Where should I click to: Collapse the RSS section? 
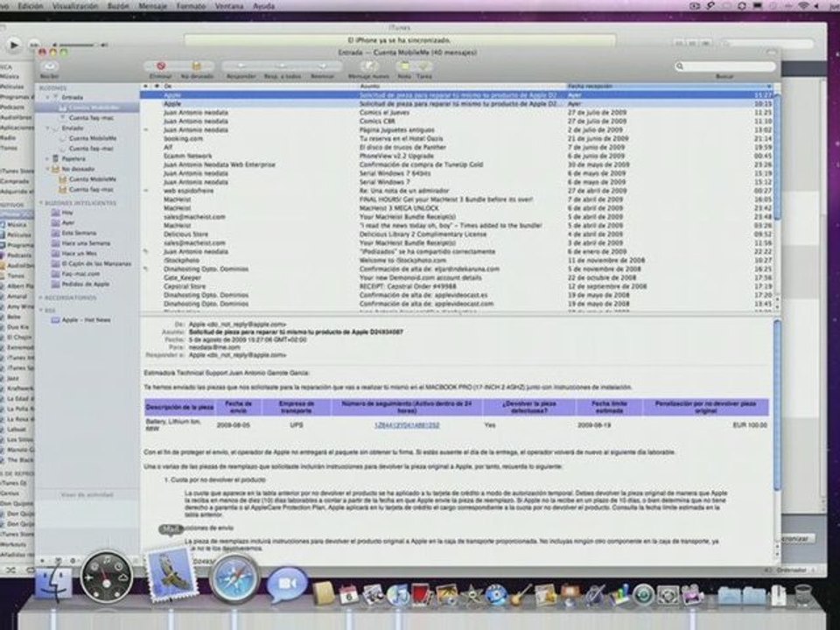41,310
